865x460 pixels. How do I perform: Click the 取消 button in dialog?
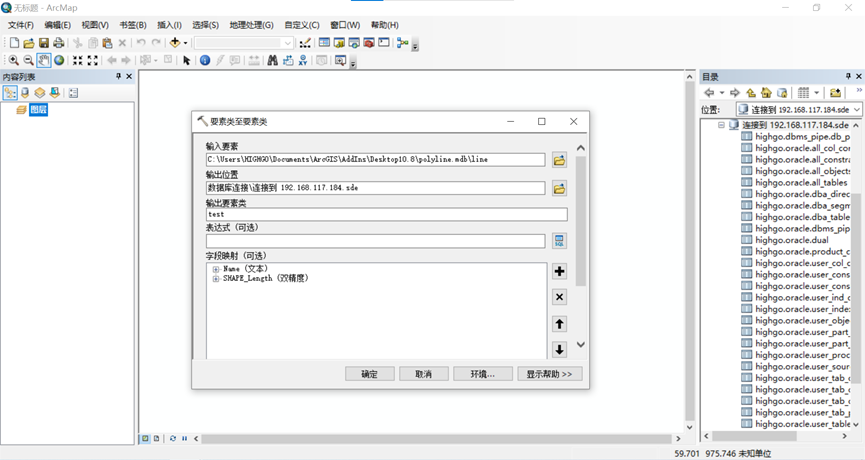point(423,374)
